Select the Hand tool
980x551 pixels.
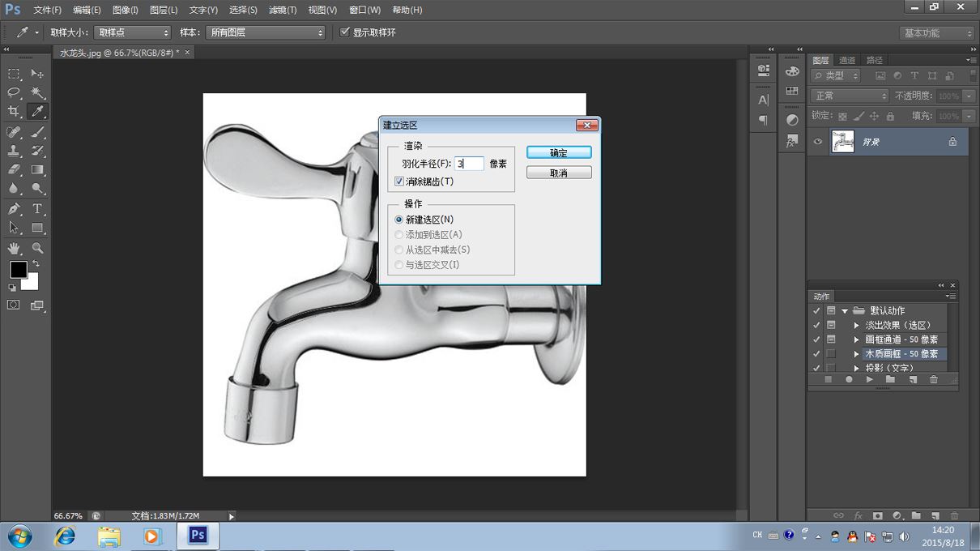[x=14, y=248]
